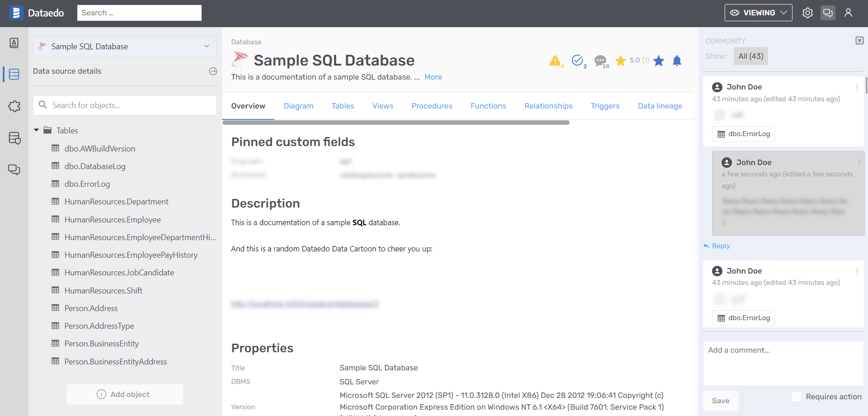
Task: Open the Sample SQL Database dropdown
Action: coord(125,47)
